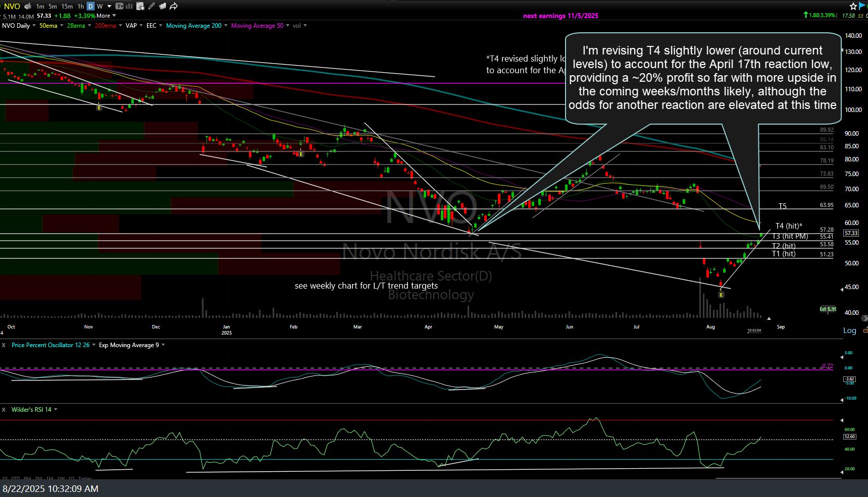This screenshot has width=868, height=497.
Task: Click the 63.95 price level label
Action: pyautogui.click(x=827, y=205)
